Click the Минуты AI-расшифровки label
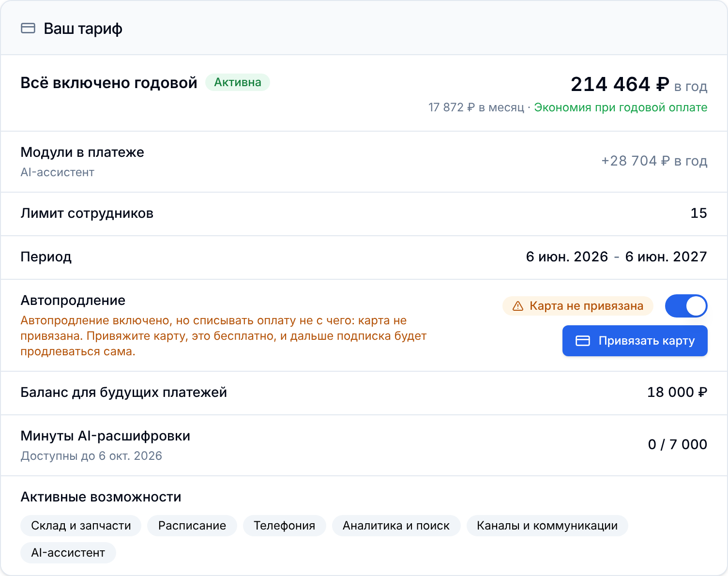728x576 pixels. click(x=105, y=436)
